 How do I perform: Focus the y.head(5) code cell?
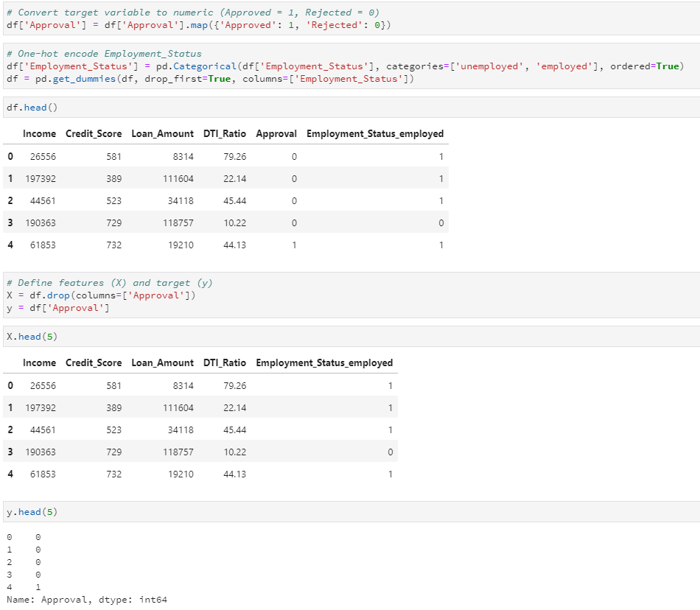(350, 512)
